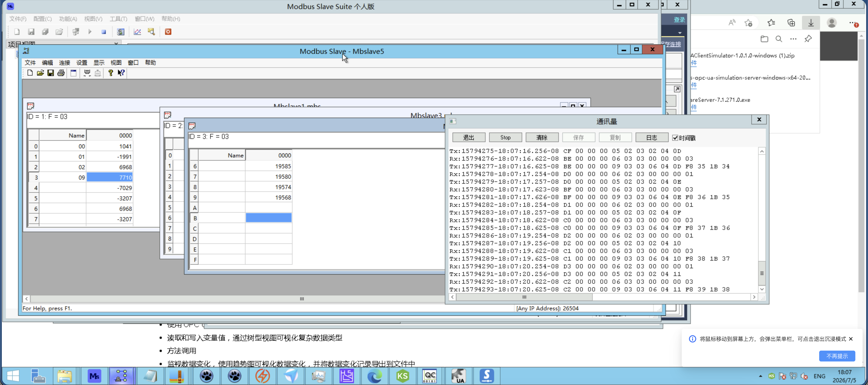Open 显示 menu in Mbslave5 window
Screen dimensions: 868x385
point(99,63)
